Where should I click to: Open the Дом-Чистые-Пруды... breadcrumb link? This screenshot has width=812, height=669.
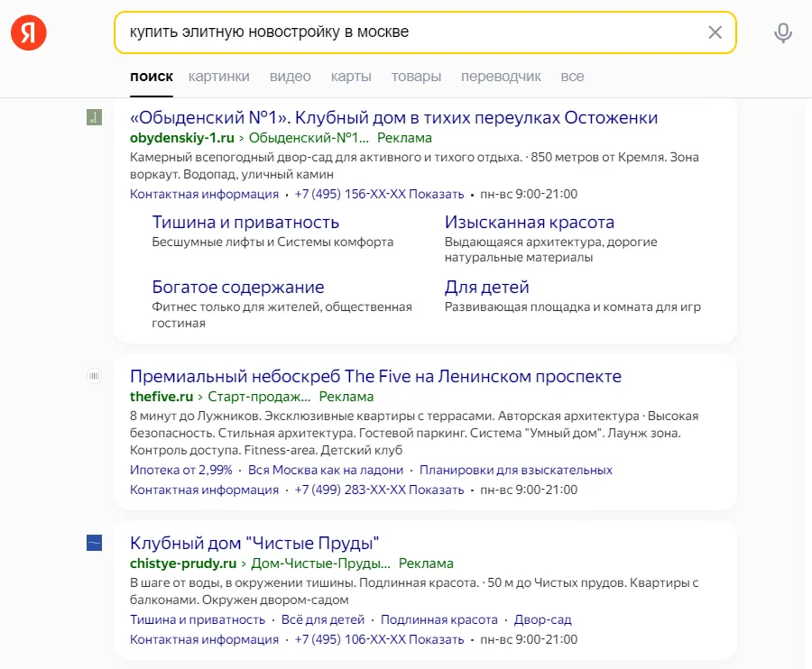(321, 564)
